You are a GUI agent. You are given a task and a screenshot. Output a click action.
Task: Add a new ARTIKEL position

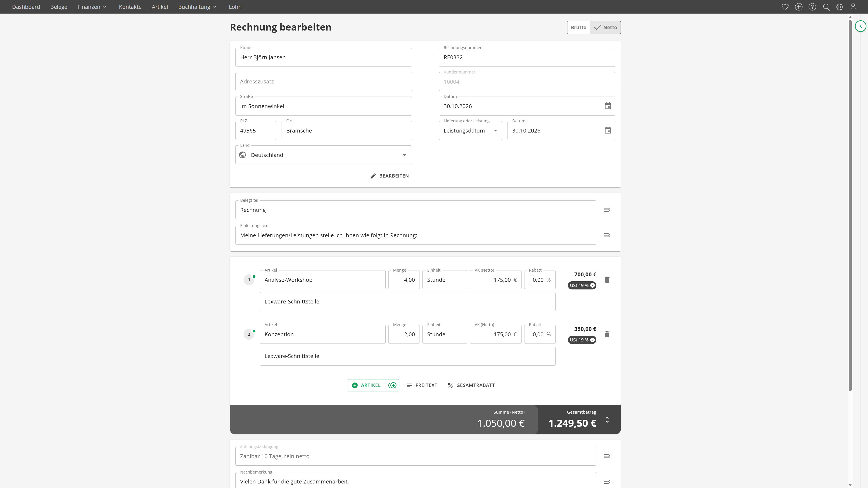pyautogui.click(x=367, y=385)
